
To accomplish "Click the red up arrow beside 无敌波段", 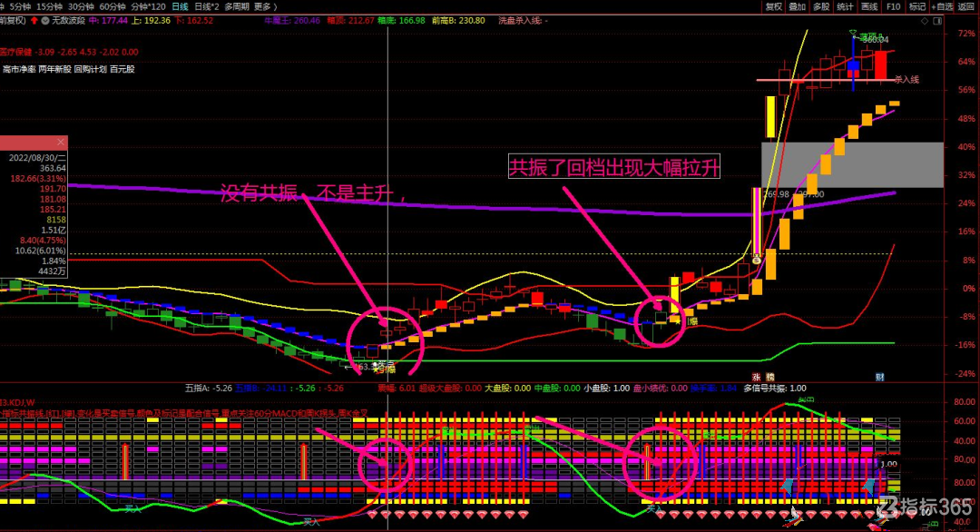I will tap(34, 21).
